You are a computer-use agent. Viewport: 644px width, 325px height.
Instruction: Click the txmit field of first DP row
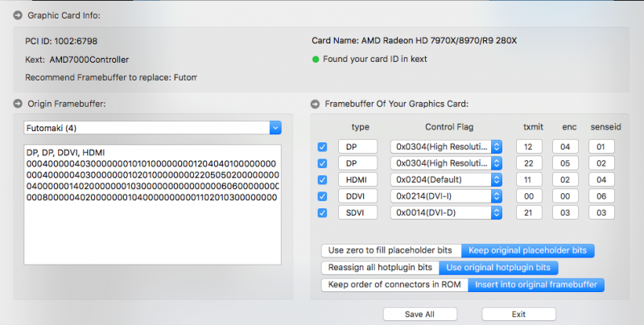528,147
